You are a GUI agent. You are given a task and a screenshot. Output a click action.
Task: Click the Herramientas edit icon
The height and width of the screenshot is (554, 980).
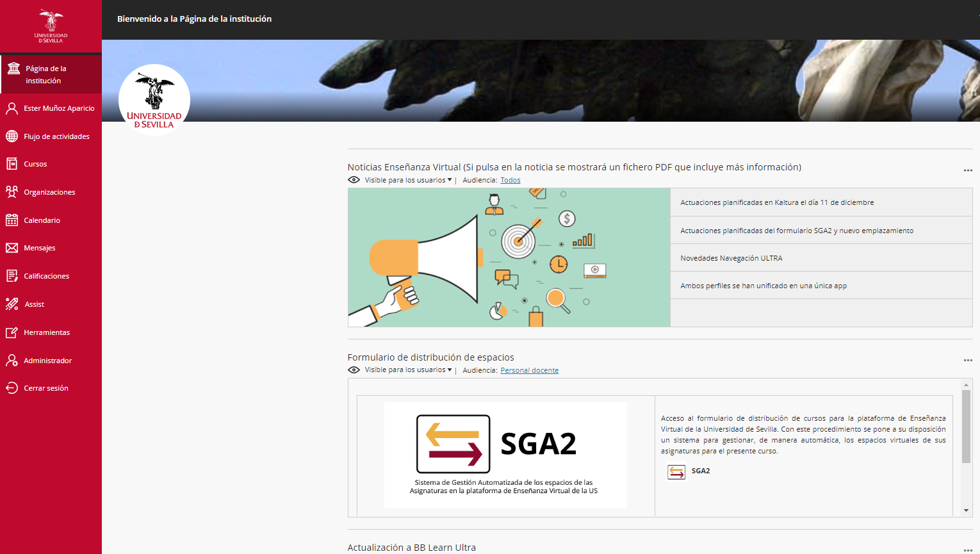tap(12, 332)
